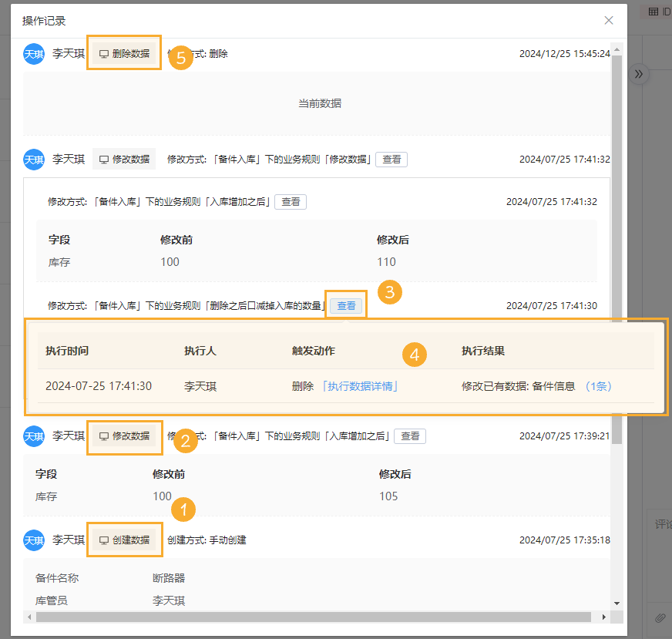Expand the side panel with the chevron button

638,73
